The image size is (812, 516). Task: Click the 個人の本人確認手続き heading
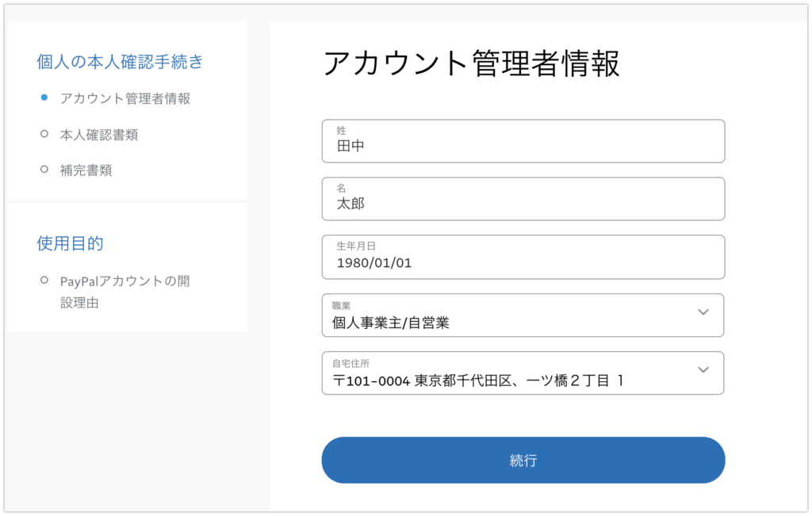click(120, 62)
